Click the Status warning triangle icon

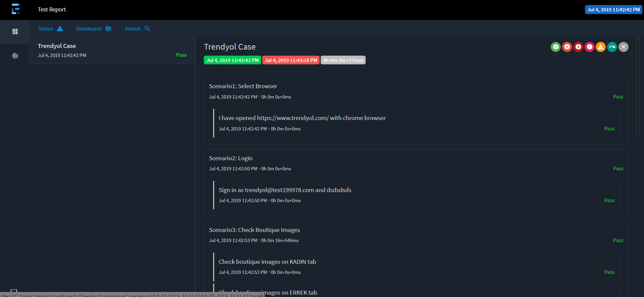click(60, 28)
